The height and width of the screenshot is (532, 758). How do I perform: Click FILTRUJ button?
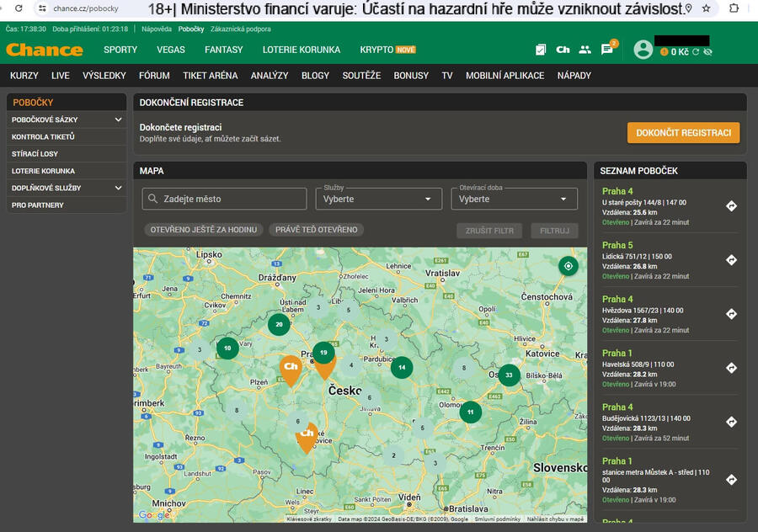(554, 231)
